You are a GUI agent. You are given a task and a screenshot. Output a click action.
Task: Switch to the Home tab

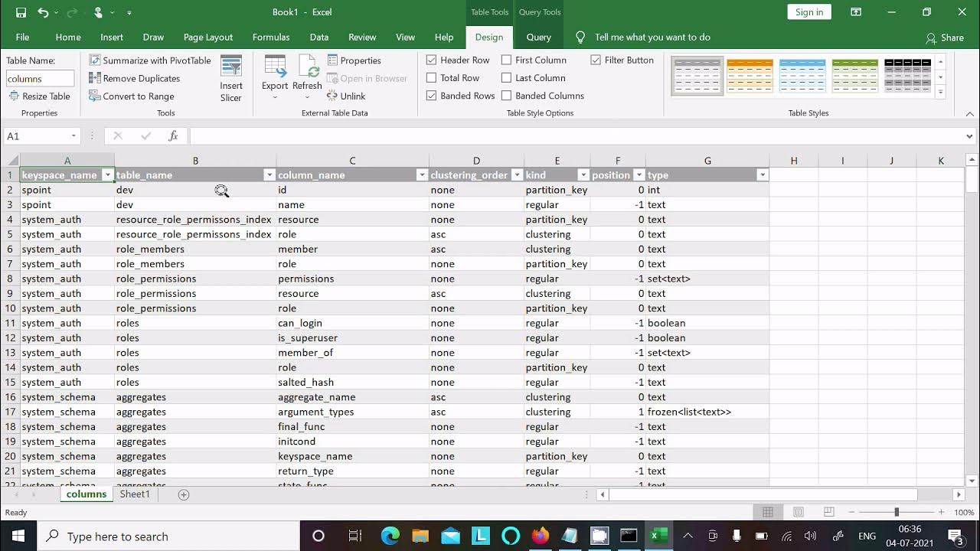tap(68, 37)
